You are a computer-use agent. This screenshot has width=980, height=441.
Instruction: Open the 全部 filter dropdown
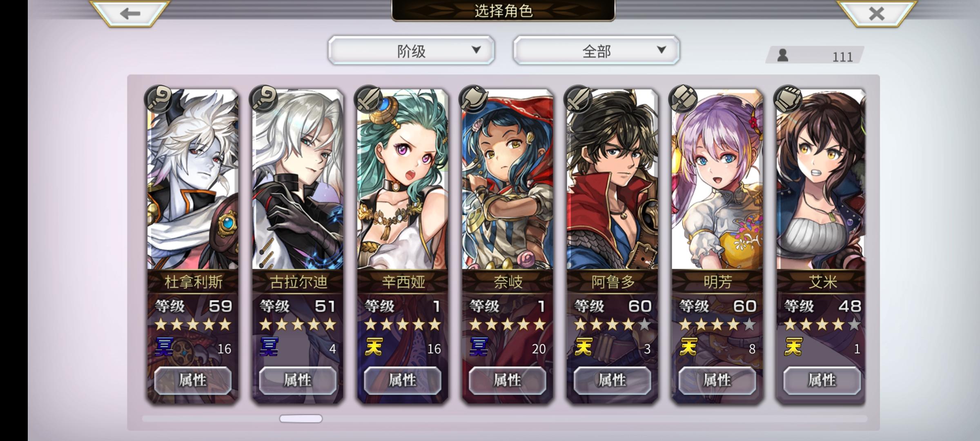point(596,50)
